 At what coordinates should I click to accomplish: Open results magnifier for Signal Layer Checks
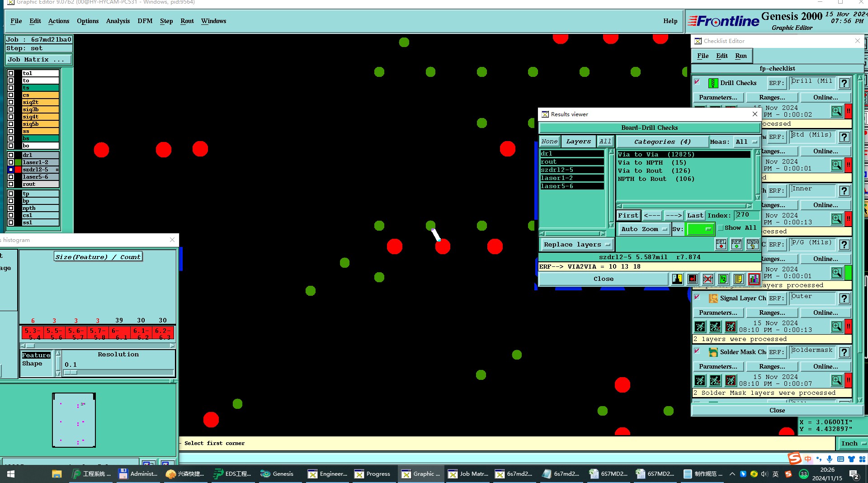click(837, 327)
